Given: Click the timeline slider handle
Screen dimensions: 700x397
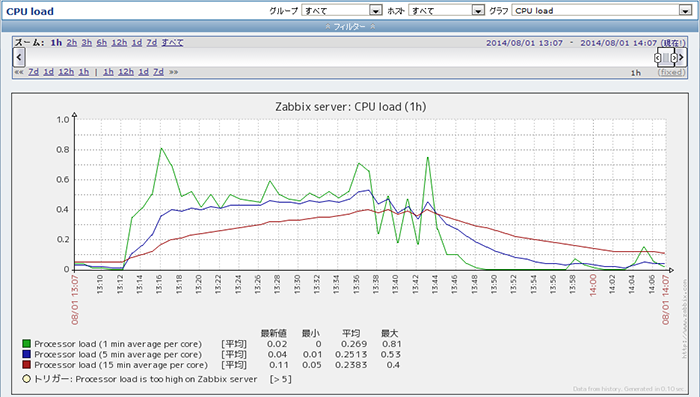Looking at the screenshot, I should (666, 58).
